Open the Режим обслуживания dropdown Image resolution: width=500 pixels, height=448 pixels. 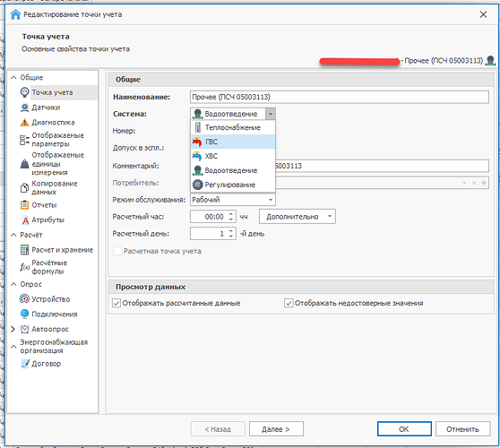tap(271, 200)
